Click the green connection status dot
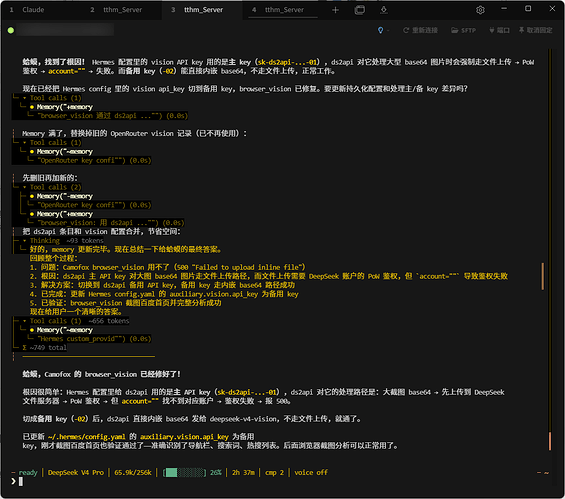This screenshot has height=499, width=565. [11, 30]
